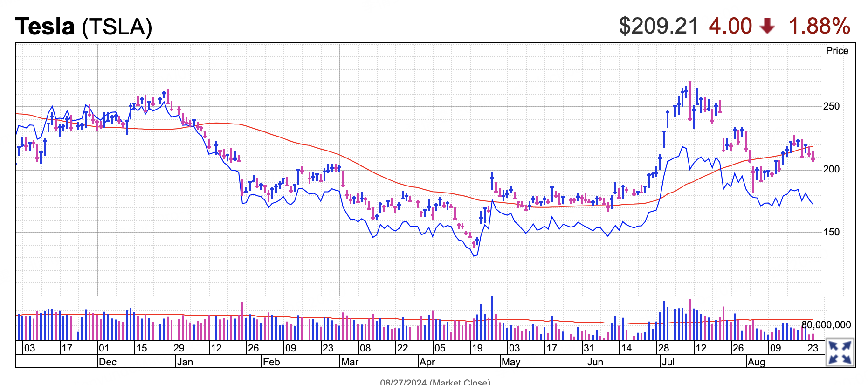This screenshot has height=385, width=868.
Task: Click the date tick labeled 26 in February
Action: [253, 348]
